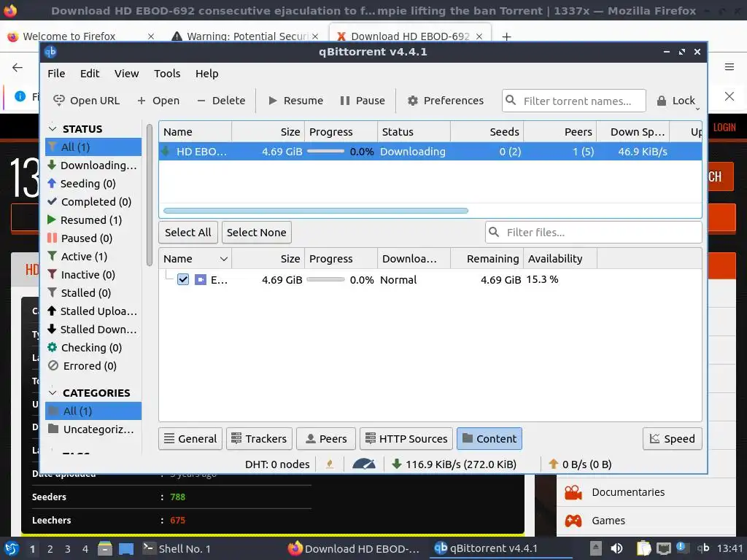Click the upload speed arrow in status bar
The width and height of the screenshot is (747, 560).
click(553, 464)
